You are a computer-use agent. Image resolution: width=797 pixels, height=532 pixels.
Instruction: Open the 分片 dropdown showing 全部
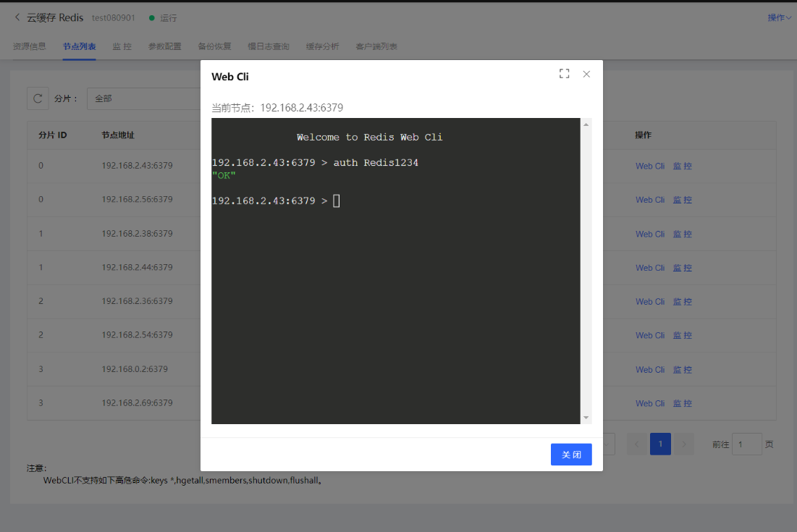coord(144,98)
